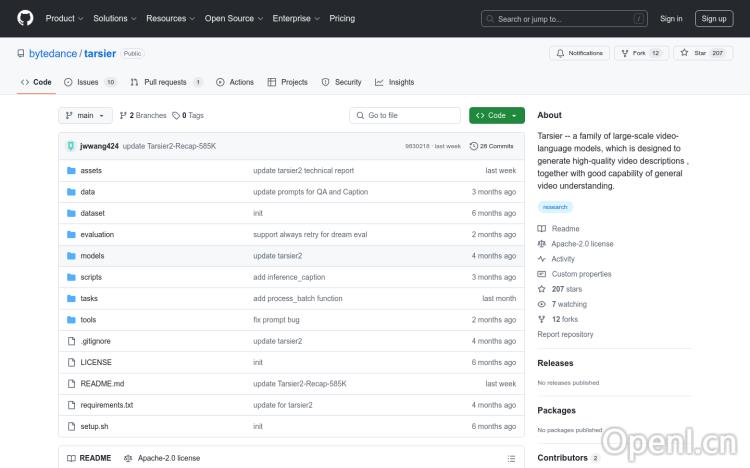Open the green Code dropdown

point(496,115)
